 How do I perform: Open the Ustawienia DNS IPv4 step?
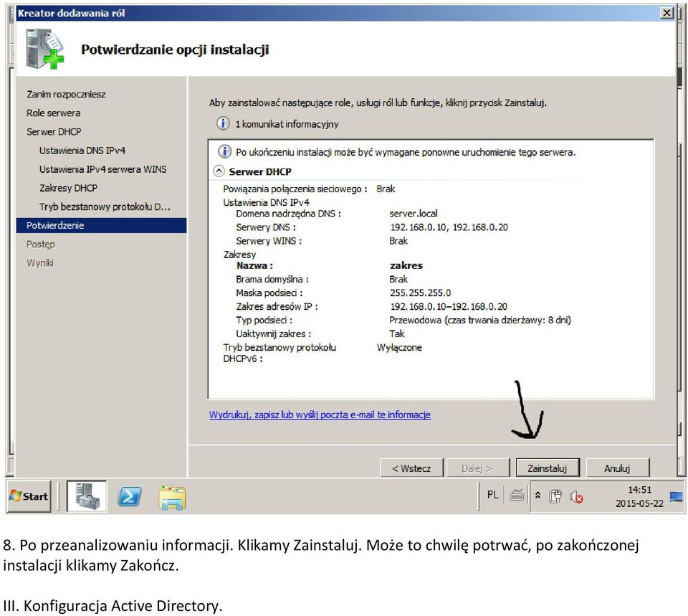click(82, 150)
